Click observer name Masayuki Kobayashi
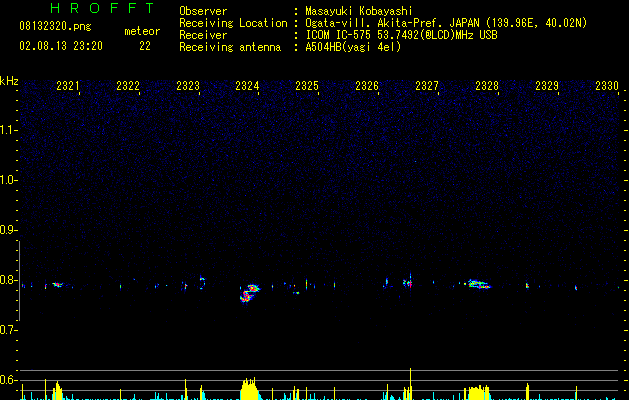 point(359,11)
